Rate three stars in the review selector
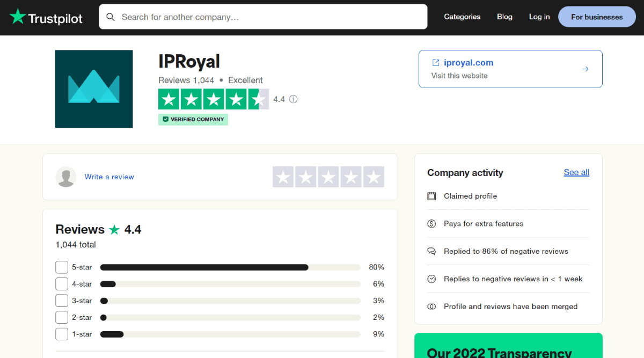The image size is (644, 358). [x=328, y=177]
